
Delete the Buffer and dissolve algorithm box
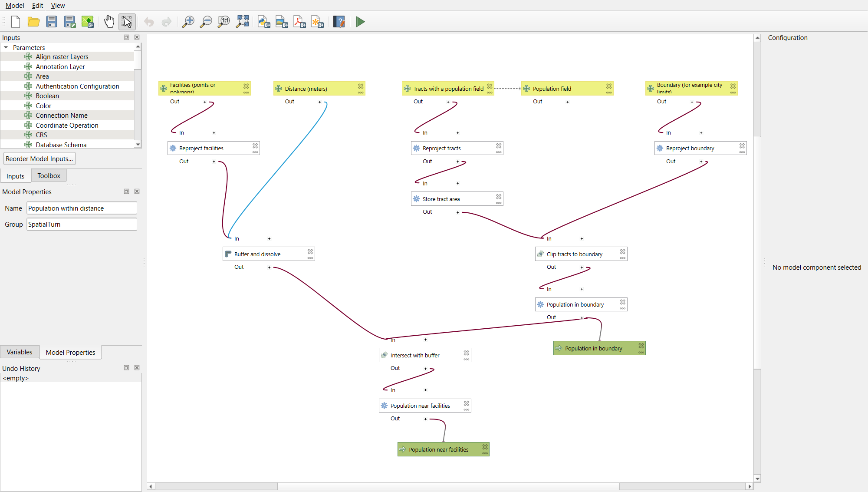(310, 251)
